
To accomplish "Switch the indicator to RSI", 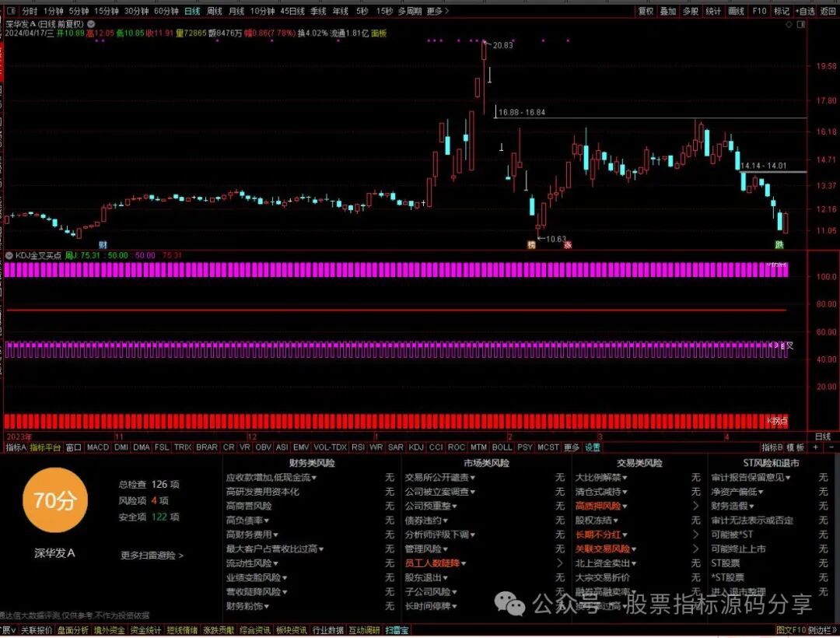I will tap(358, 447).
